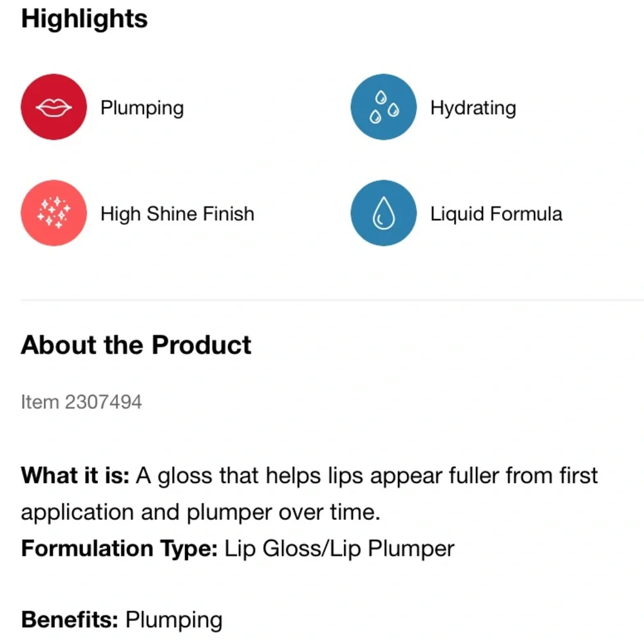Screen dimensions: 644x644
Task: Select the Hydrating highlight label
Action: [x=473, y=108]
